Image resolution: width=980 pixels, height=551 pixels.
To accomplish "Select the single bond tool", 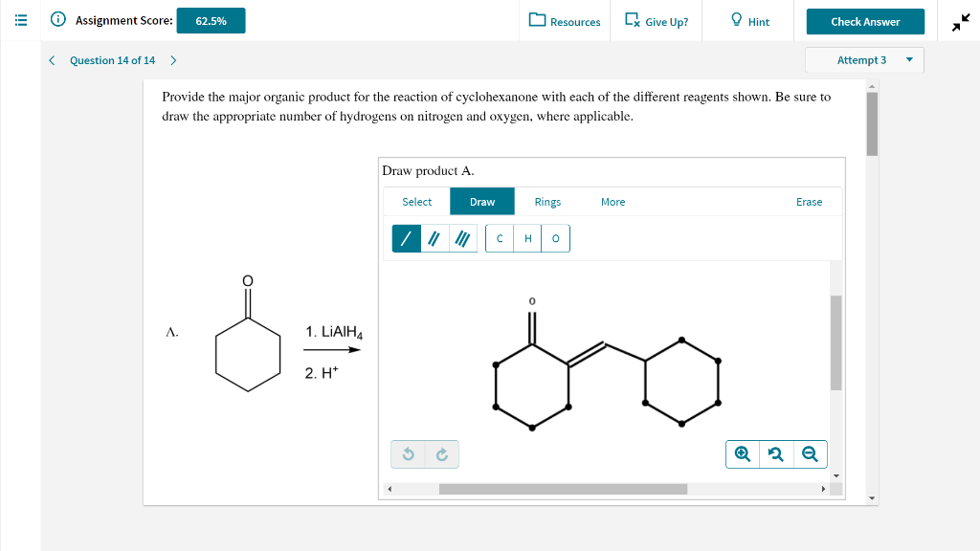I will point(405,238).
